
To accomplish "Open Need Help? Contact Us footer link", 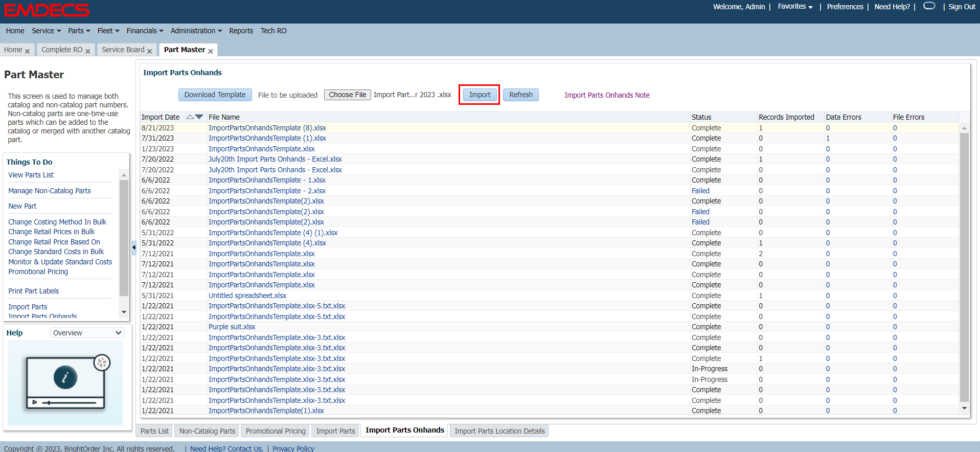I will pyautogui.click(x=226, y=448).
